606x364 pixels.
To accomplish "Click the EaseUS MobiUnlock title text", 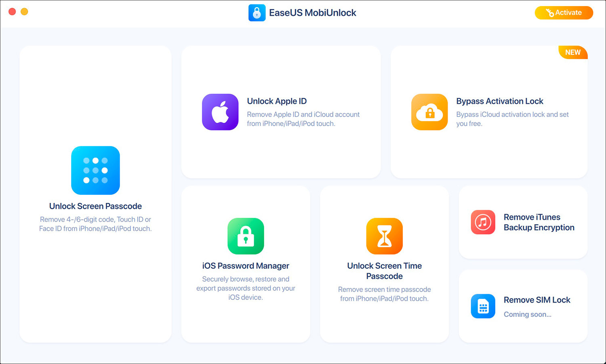I will click(x=313, y=13).
